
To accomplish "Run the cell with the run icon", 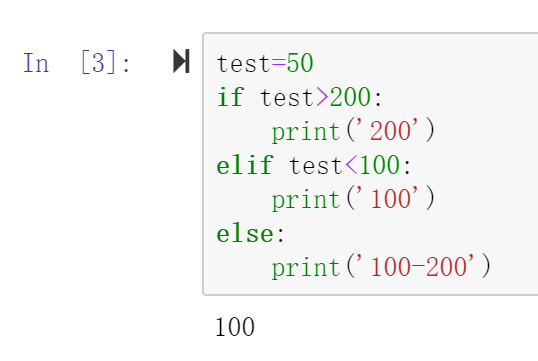I will 181,61.
